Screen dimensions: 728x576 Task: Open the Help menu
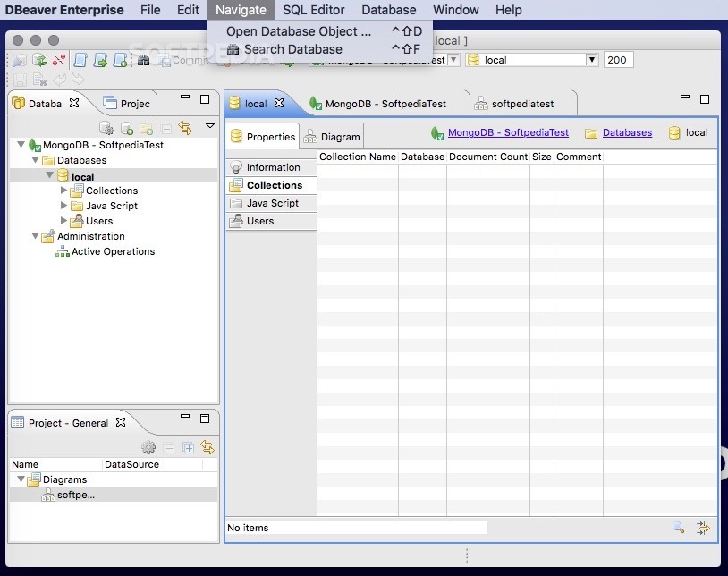[x=508, y=10]
